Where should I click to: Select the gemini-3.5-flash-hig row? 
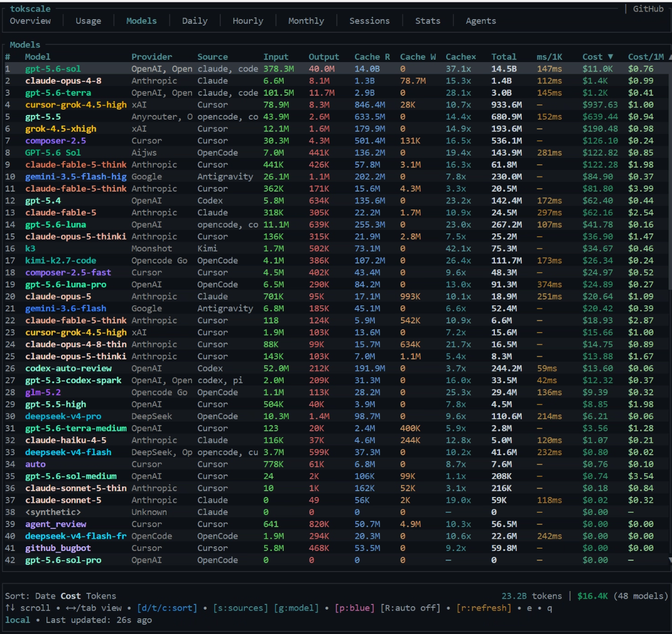[335, 176]
